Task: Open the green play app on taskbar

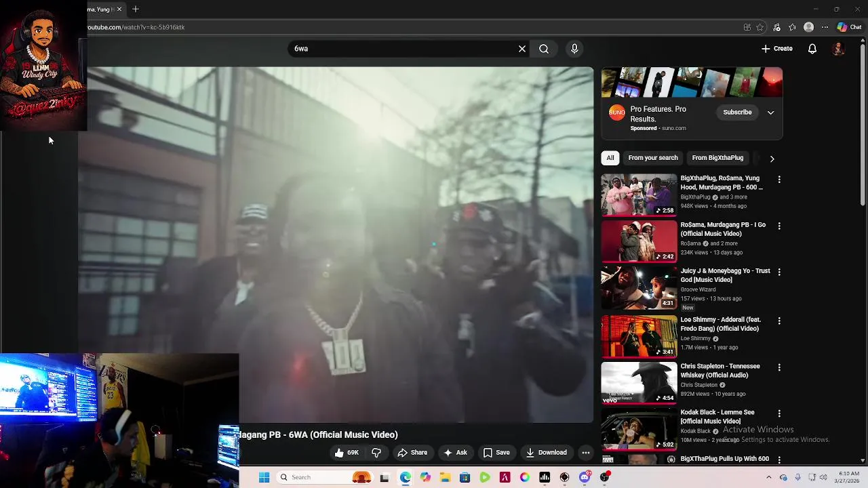Action: (x=485, y=477)
